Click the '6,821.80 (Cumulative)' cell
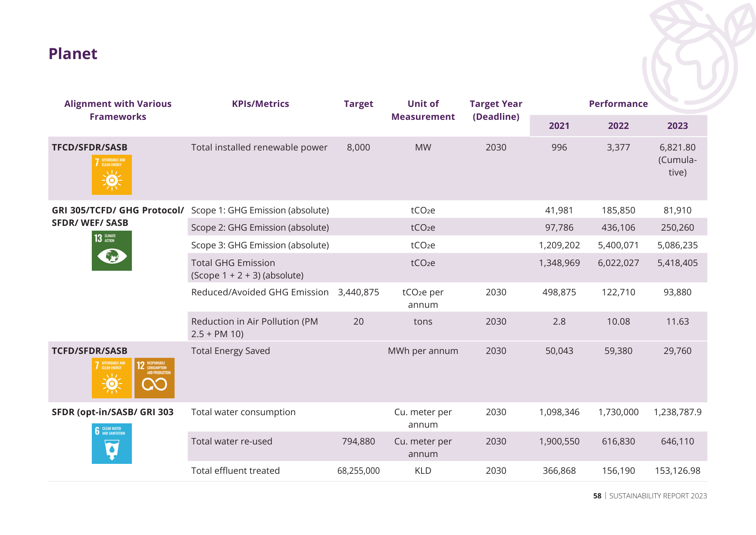The height and width of the screenshot is (535, 756). (x=678, y=160)
